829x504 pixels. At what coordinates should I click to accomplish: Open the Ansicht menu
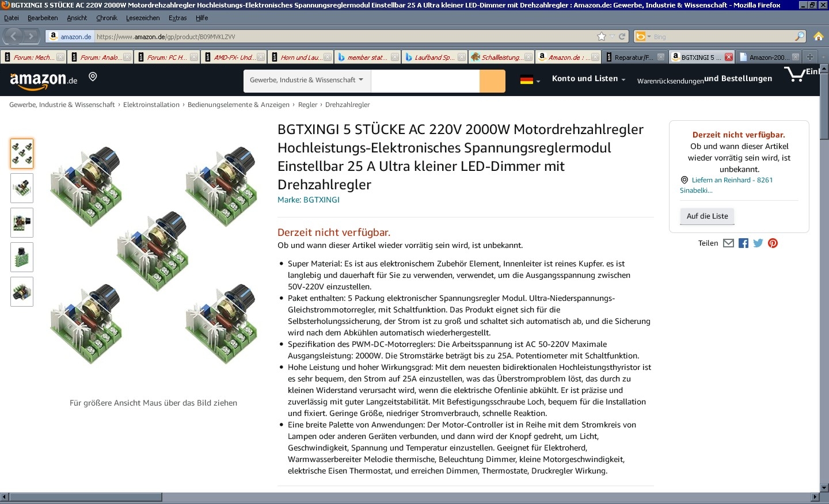tap(77, 18)
